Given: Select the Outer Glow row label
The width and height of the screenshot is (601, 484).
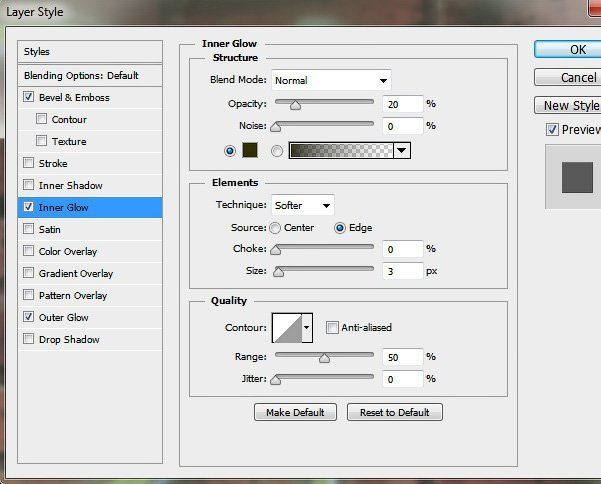Looking at the screenshot, I should [x=64, y=318].
